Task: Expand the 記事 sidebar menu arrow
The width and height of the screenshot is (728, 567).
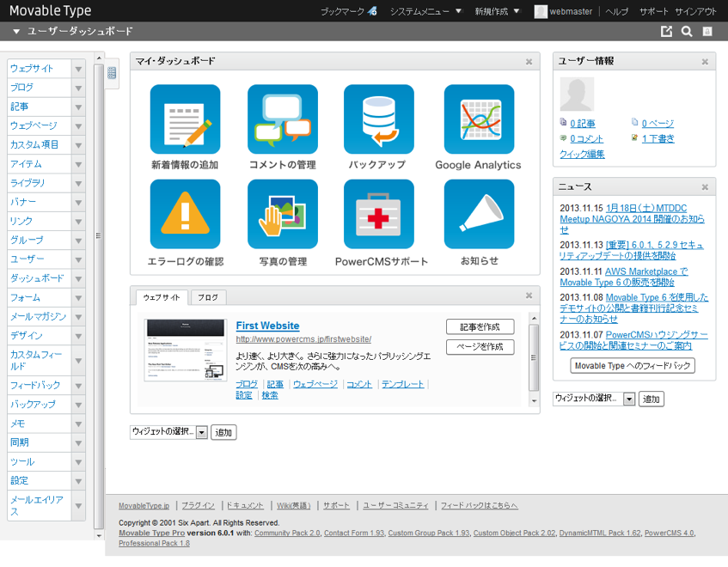Action: [x=78, y=107]
